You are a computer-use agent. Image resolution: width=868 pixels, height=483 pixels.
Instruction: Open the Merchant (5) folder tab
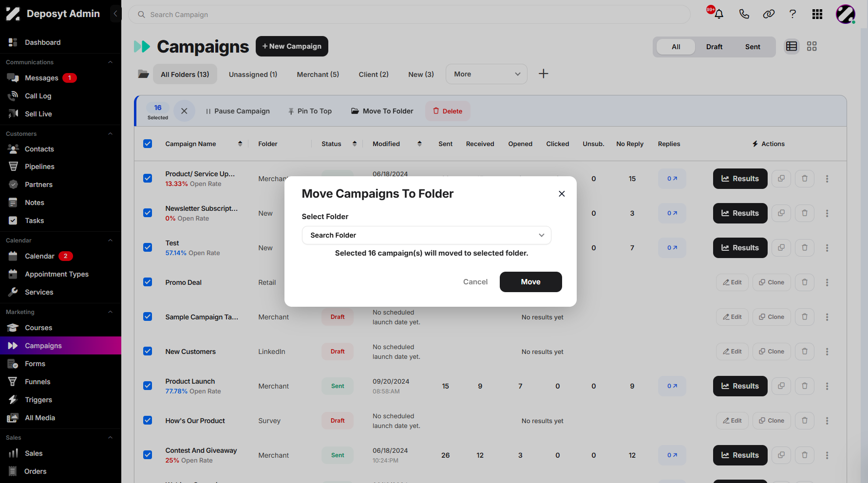pyautogui.click(x=318, y=74)
